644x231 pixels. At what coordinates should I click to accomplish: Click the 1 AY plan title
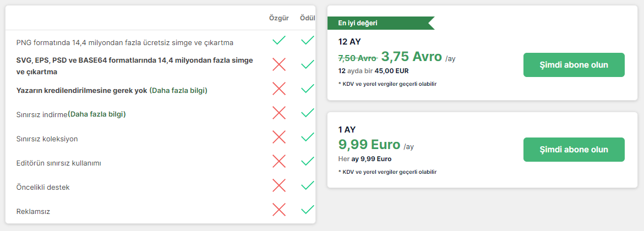pos(347,129)
